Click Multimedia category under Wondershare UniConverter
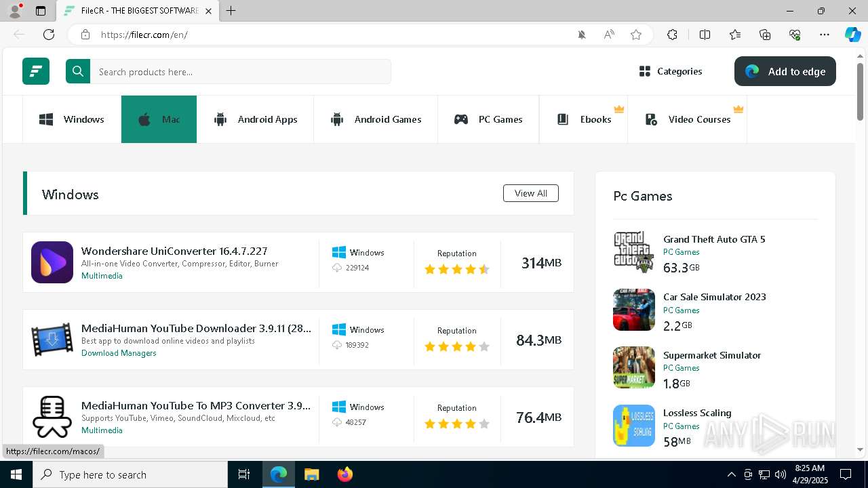Image resolution: width=868 pixels, height=488 pixels. [x=102, y=276]
